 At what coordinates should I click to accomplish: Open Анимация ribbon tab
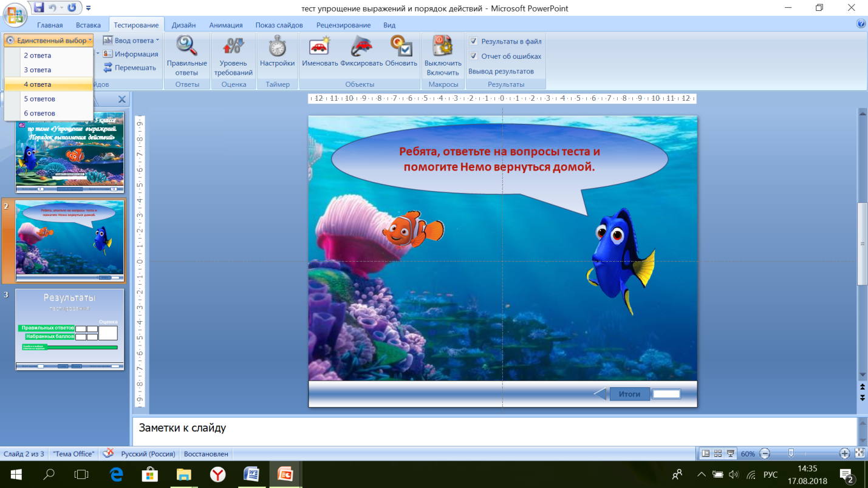[x=226, y=25]
